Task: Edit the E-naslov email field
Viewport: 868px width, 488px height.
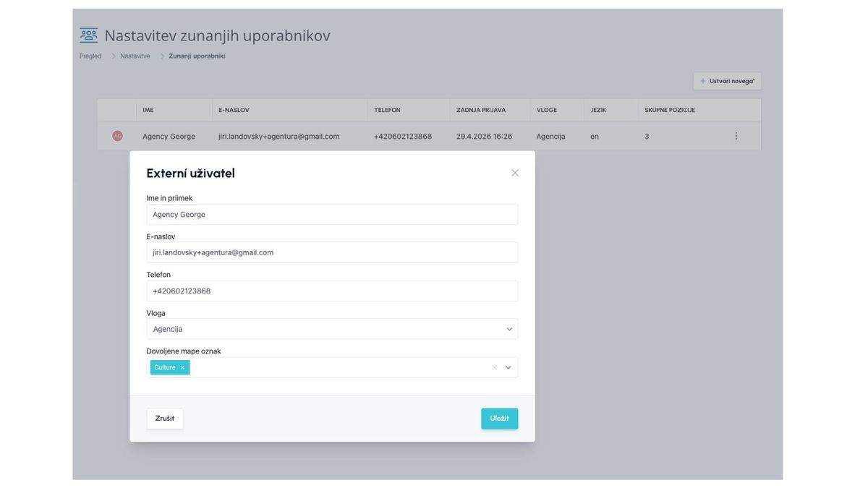Action: click(x=332, y=252)
